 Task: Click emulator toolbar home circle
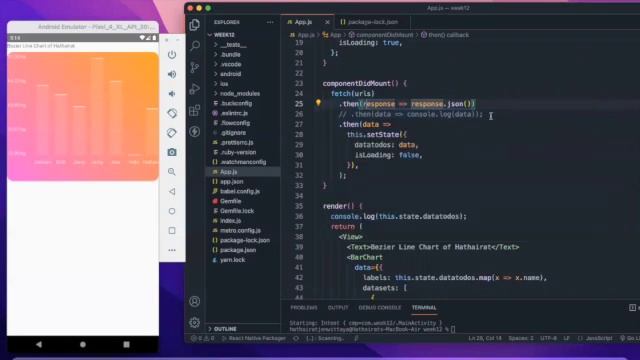172,211
